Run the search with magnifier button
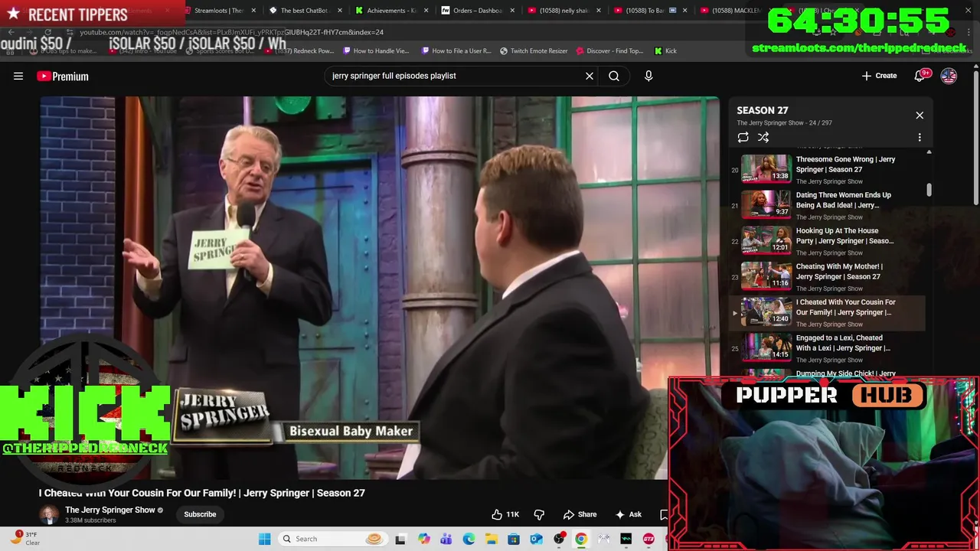The image size is (980, 551). pyautogui.click(x=614, y=76)
